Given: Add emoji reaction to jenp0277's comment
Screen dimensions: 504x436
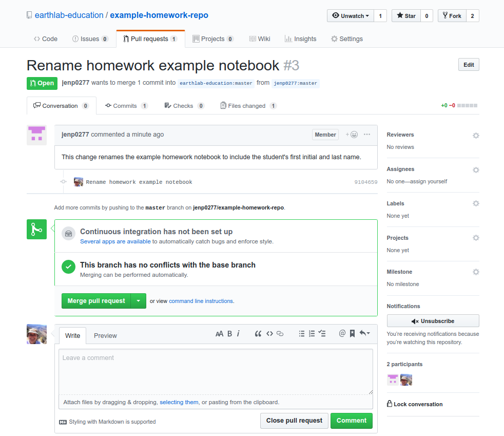Looking at the screenshot, I should (352, 135).
